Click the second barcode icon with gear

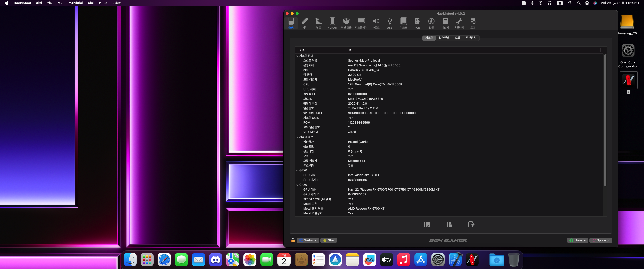(x=449, y=224)
